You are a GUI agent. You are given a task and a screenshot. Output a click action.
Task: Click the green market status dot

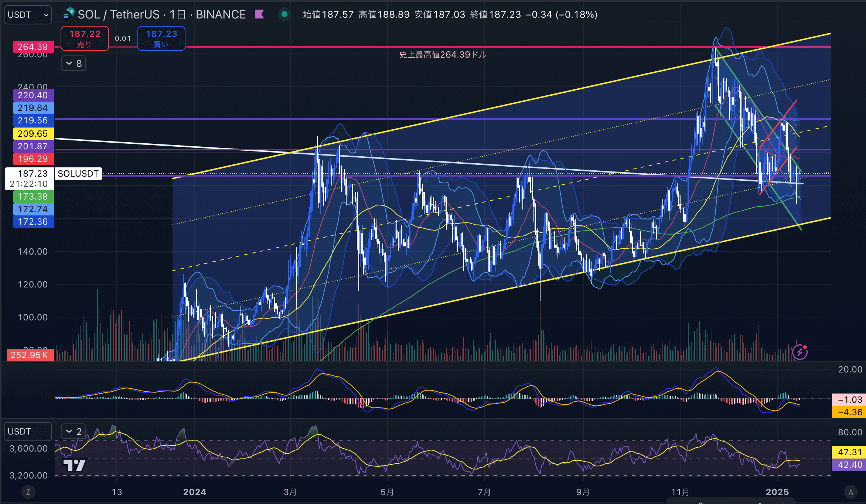click(x=284, y=14)
